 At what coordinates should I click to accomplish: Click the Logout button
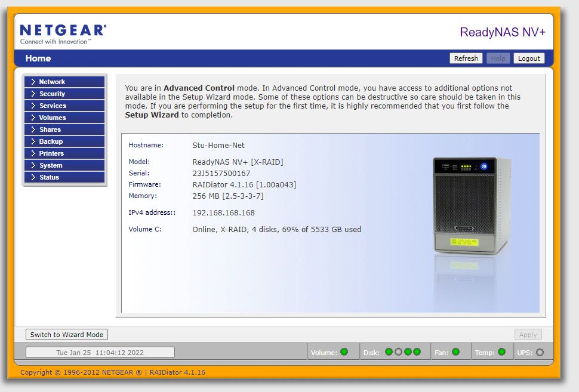pyautogui.click(x=528, y=58)
